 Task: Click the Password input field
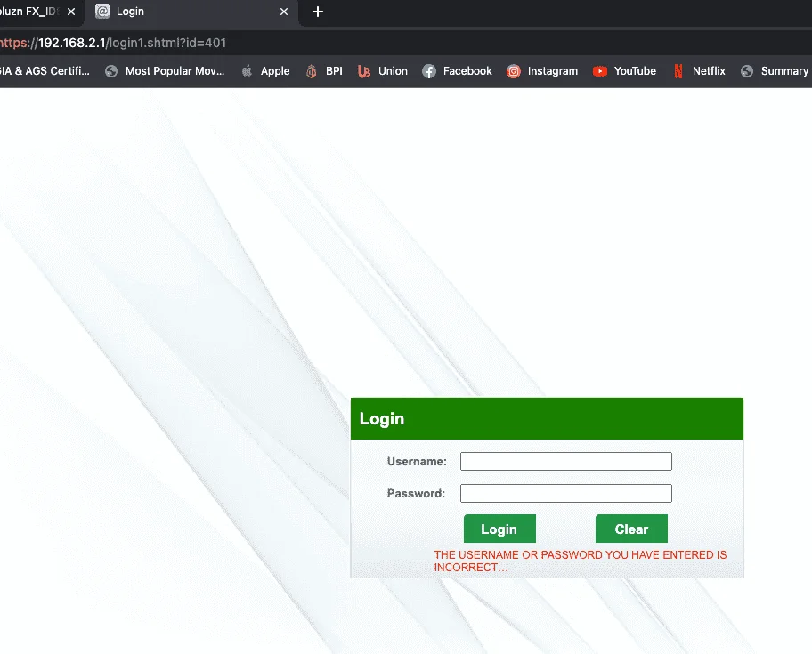566,493
